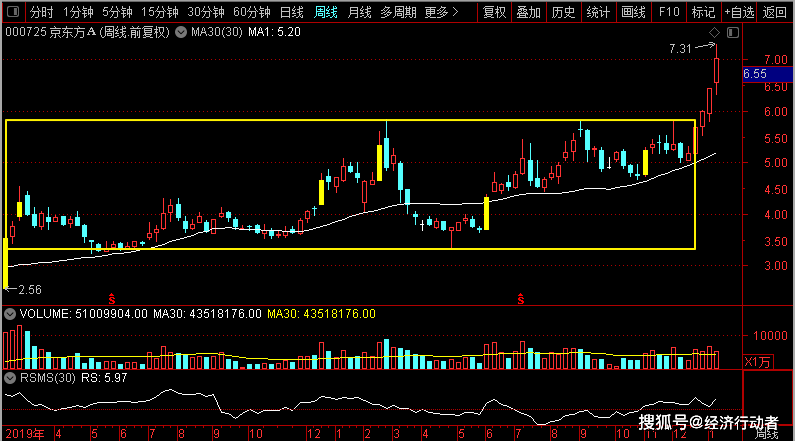The image size is (795, 441).
Task: Select the 15分钟 period tab
Action: point(160,12)
